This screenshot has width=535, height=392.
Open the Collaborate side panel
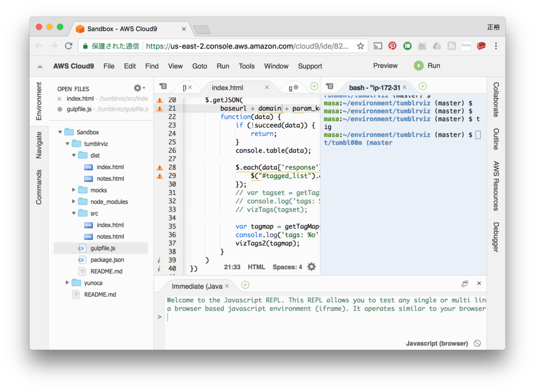point(496,100)
